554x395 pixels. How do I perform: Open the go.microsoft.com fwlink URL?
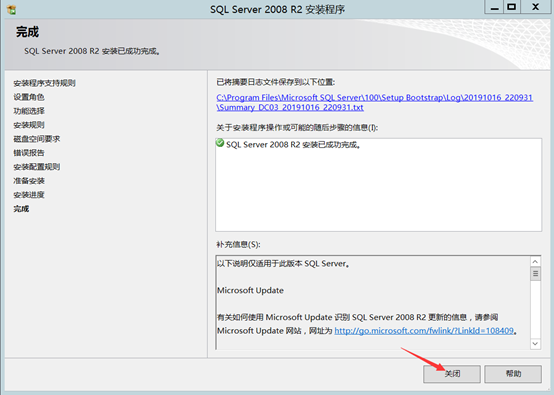424,331
